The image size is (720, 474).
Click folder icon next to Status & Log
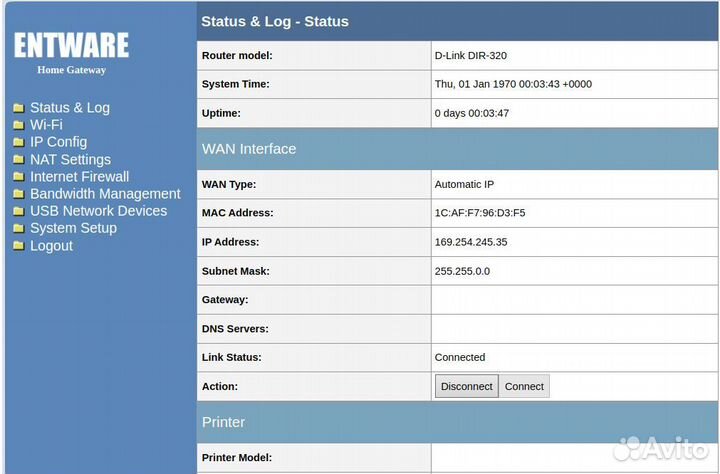click(x=18, y=108)
